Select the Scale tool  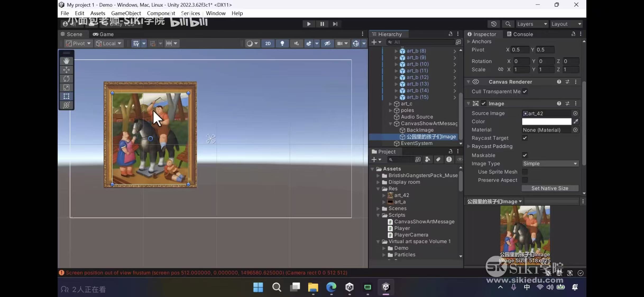[x=66, y=87]
